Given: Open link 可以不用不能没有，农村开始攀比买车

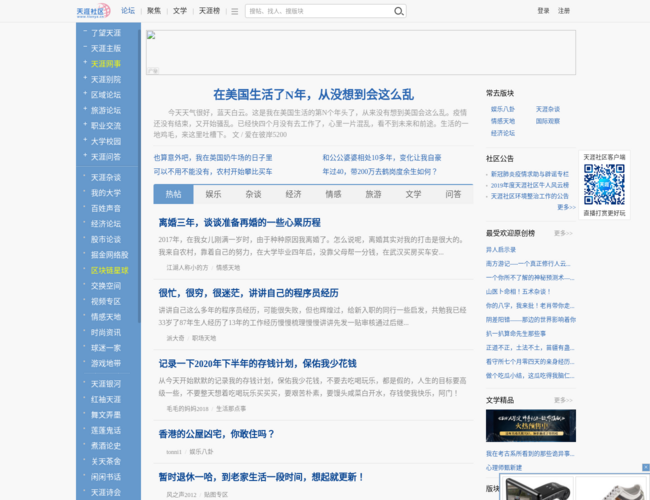Looking at the screenshot, I should pyautogui.click(x=213, y=172).
